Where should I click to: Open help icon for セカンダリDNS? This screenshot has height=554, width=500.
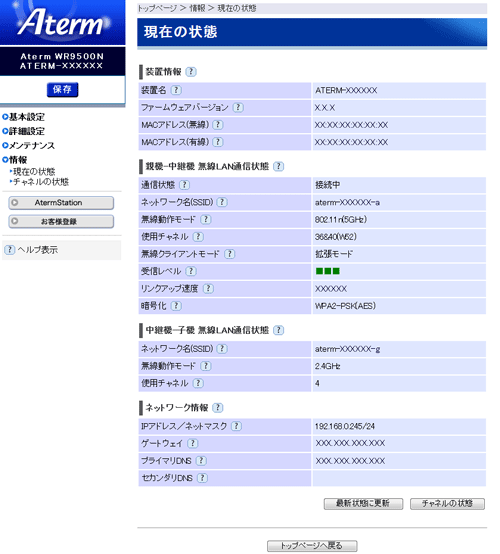tap(202, 478)
